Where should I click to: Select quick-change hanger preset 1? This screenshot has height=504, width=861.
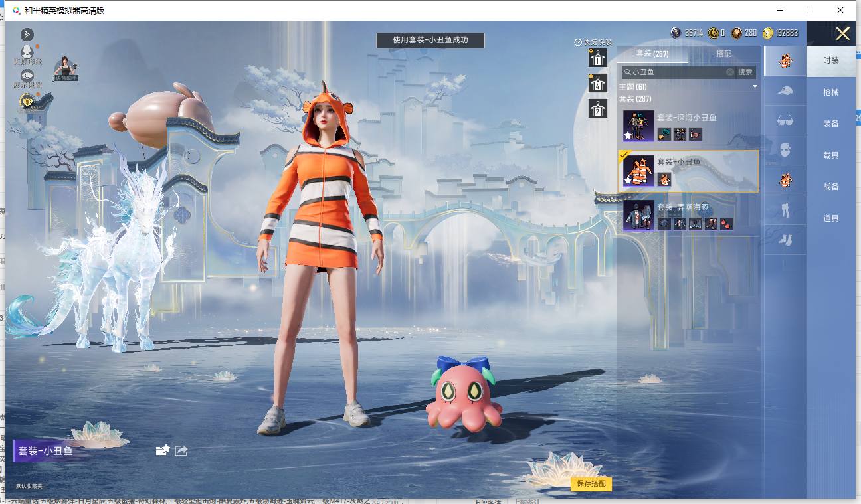(x=597, y=58)
